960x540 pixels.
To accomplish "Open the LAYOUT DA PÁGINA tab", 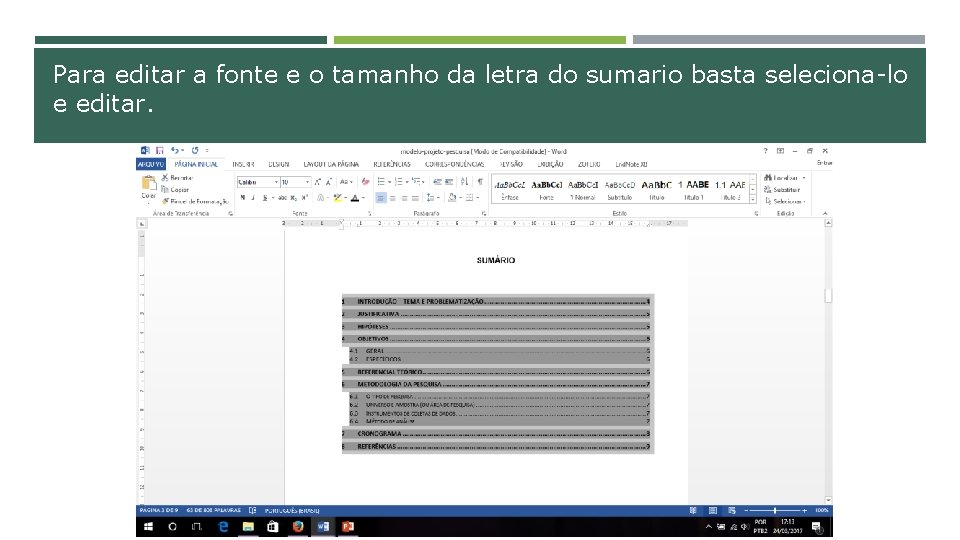I will [331, 164].
